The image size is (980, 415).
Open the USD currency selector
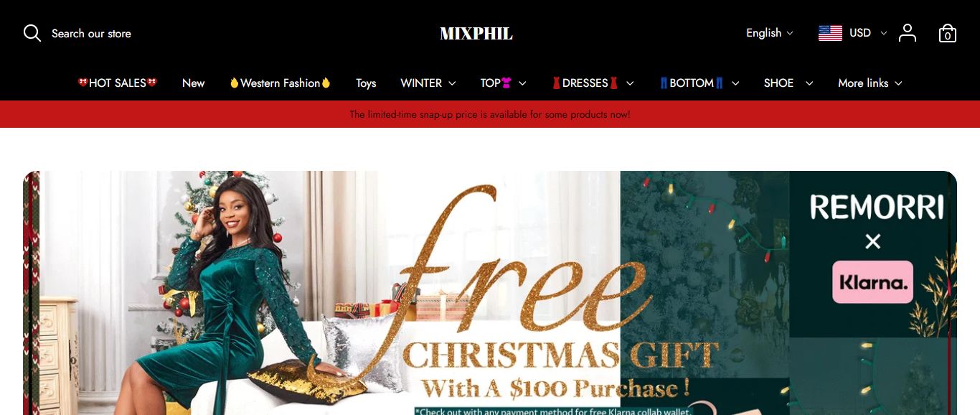(868, 33)
